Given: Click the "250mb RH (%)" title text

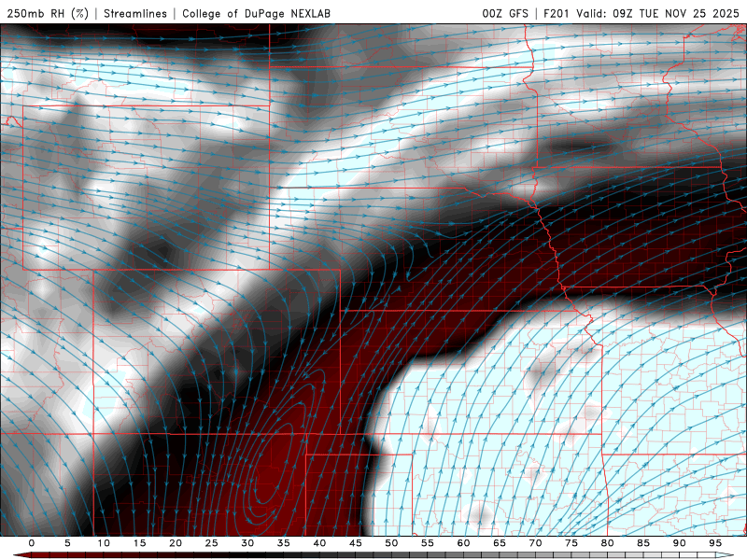Looking at the screenshot, I should click(x=48, y=13).
